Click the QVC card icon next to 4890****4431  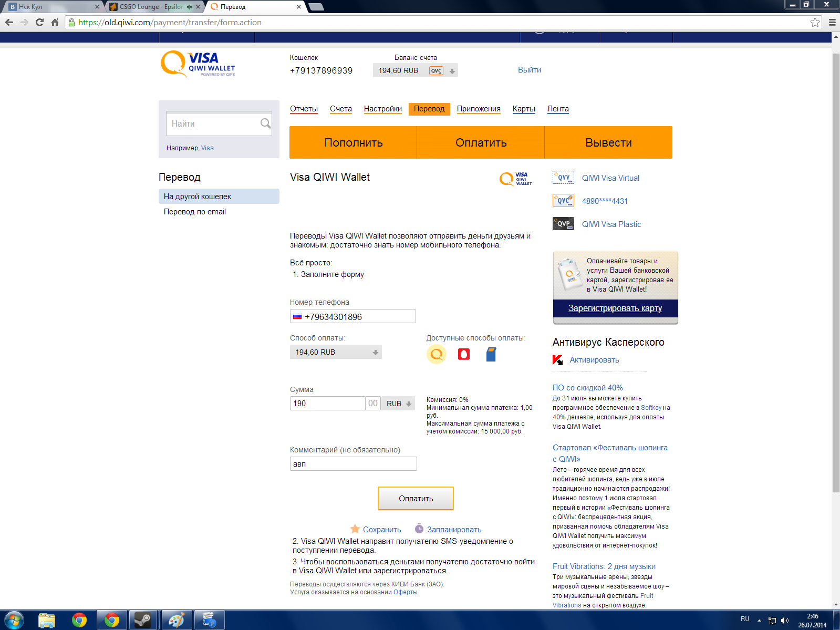point(563,201)
